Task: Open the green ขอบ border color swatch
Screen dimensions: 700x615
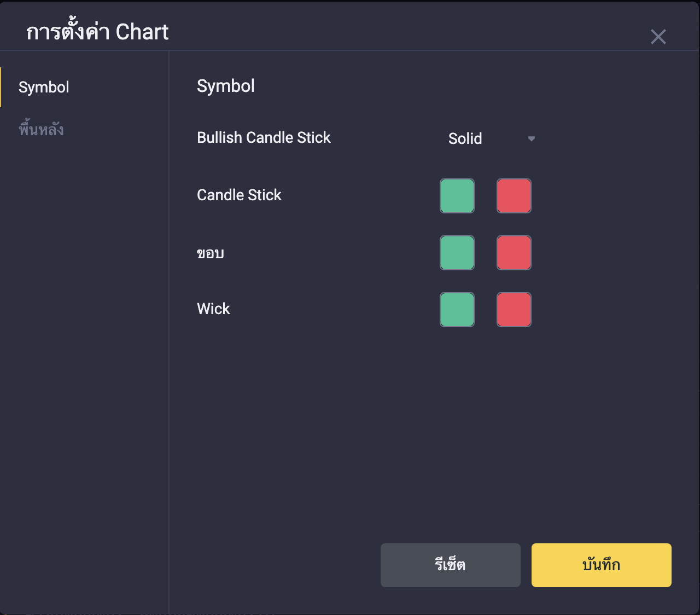Action: 457,253
